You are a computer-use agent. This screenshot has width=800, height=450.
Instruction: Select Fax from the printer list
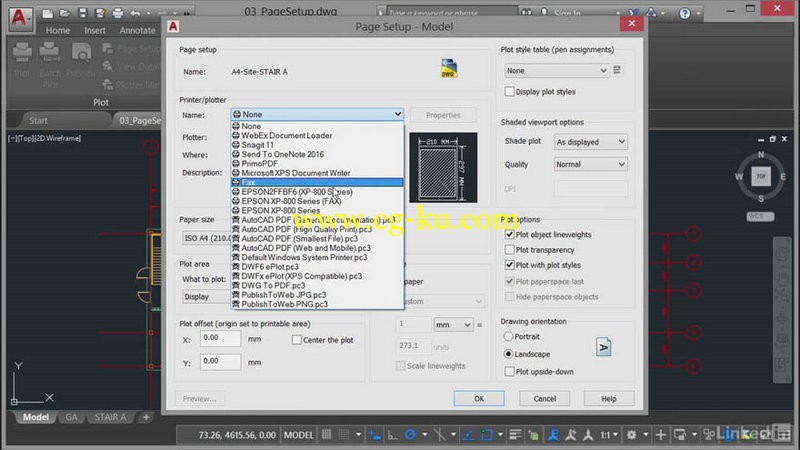[x=317, y=182]
